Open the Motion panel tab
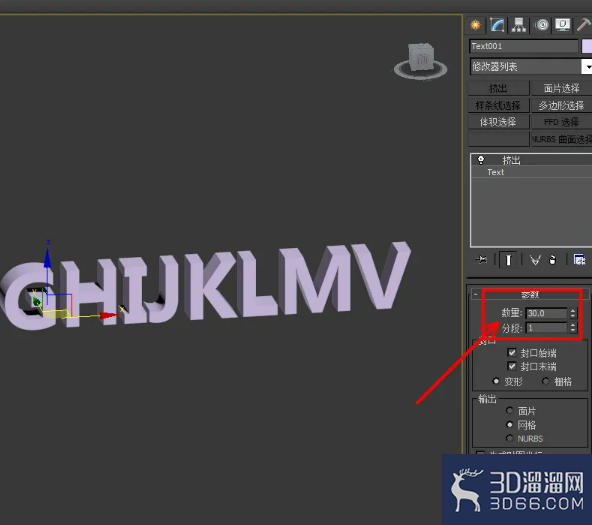The width and height of the screenshot is (592, 525). click(x=542, y=25)
